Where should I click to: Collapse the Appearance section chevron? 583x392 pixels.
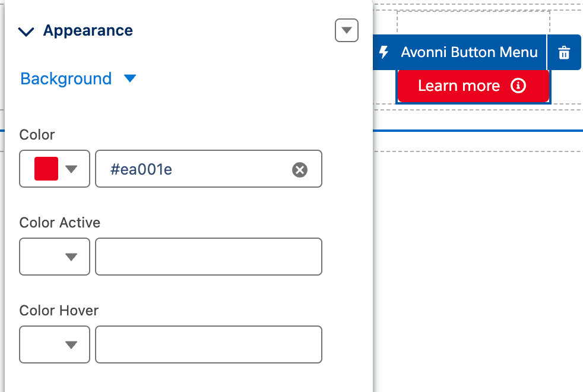27,31
